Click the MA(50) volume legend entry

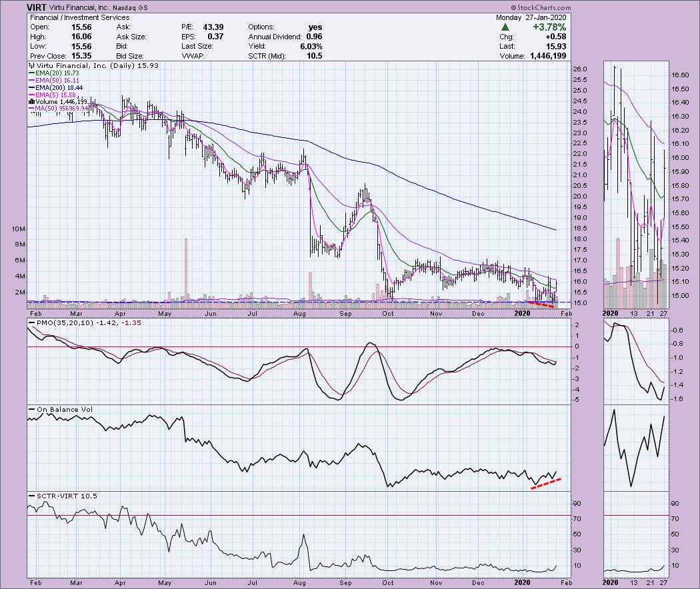[x=59, y=109]
